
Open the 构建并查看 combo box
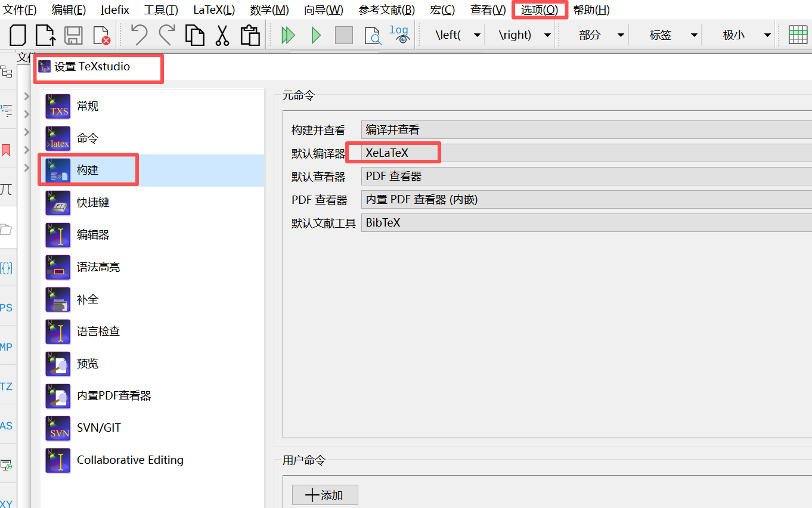click(587, 129)
